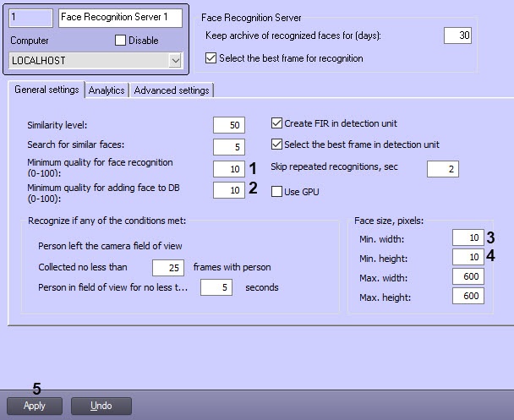Toggle Create FIR in detection unit

[276, 123]
